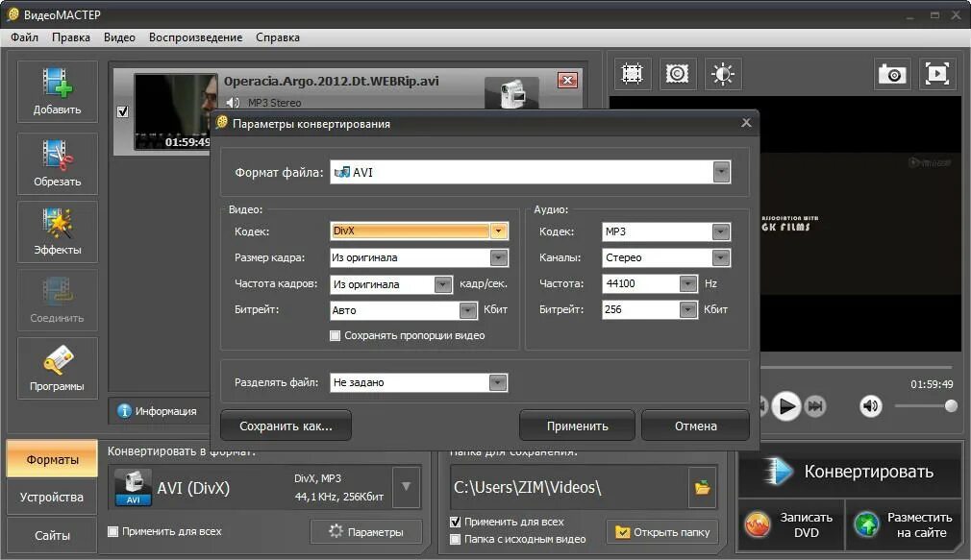Viewport: 971px width, 560px height.
Task: Remove Operacia.Argo file with red X
Action: (x=567, y=80)
